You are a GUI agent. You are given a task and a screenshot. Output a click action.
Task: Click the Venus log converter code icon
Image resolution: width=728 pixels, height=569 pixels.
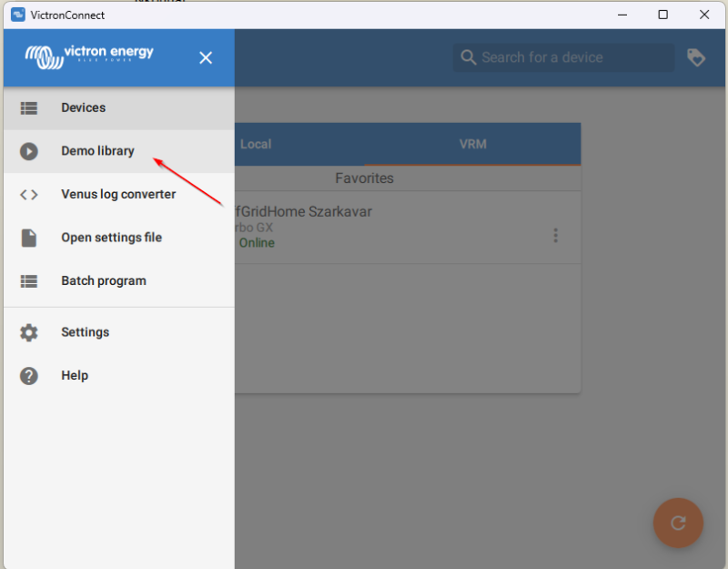29,195
